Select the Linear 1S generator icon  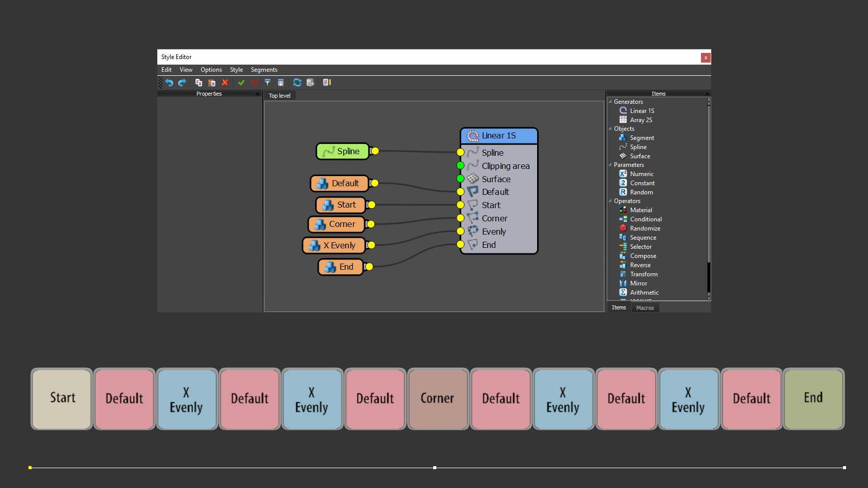623,110
